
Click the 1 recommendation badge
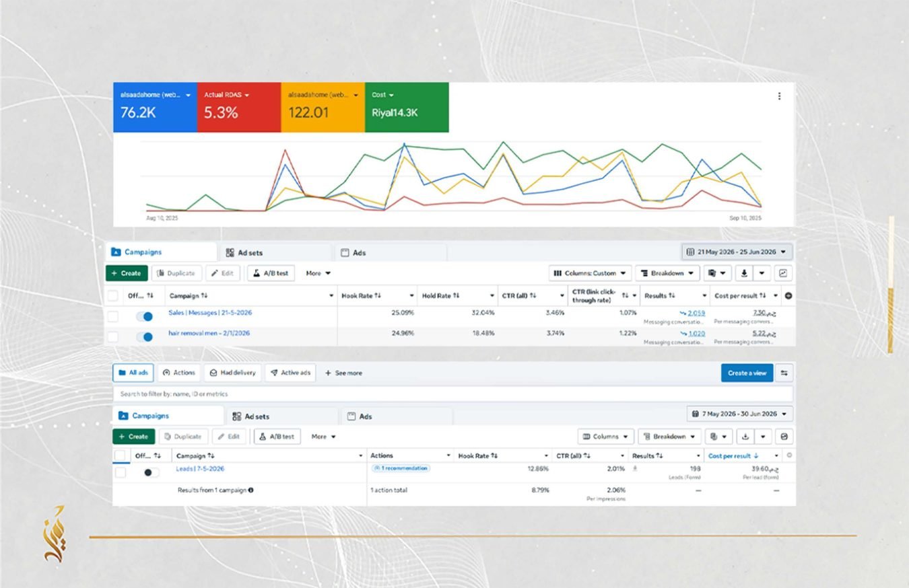pos(401,468)
